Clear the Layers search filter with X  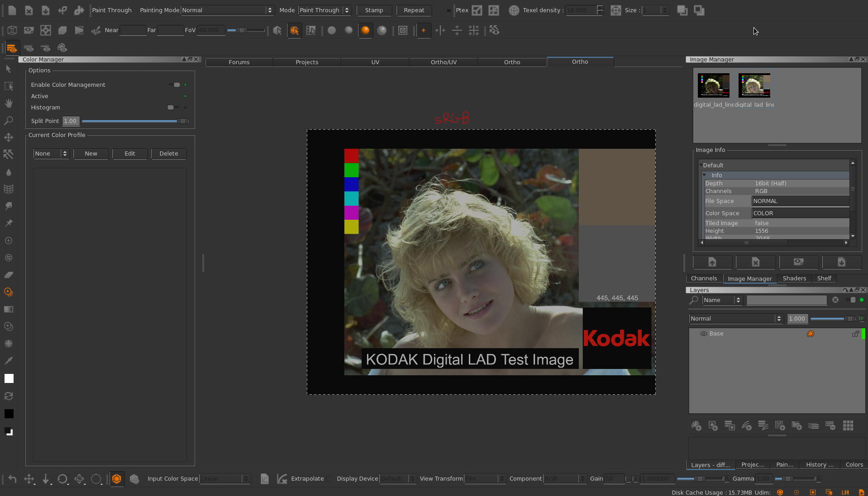coord(835,300)
